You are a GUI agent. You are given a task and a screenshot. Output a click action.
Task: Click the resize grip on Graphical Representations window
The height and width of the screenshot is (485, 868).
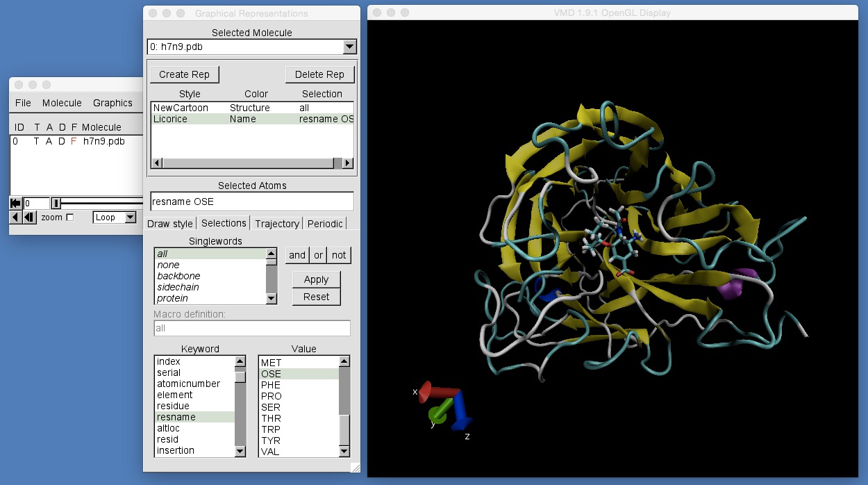coord(355,466)
